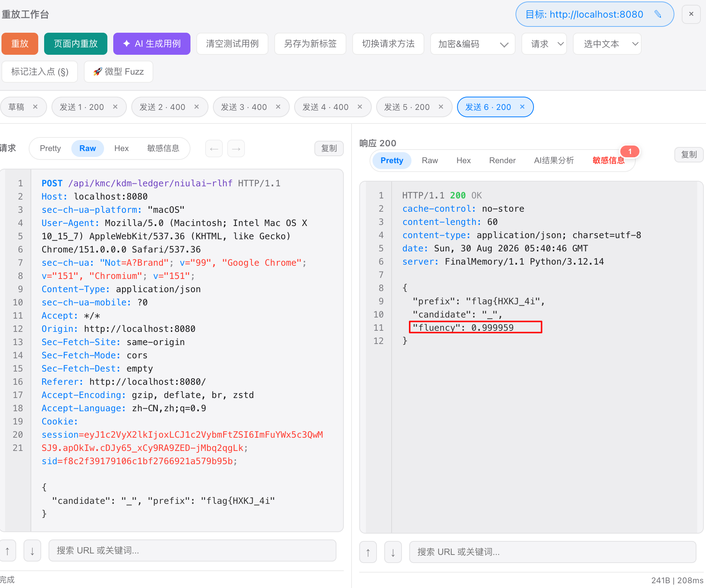
Task: Click the up arrow beside request search
Action: [7, 551]
